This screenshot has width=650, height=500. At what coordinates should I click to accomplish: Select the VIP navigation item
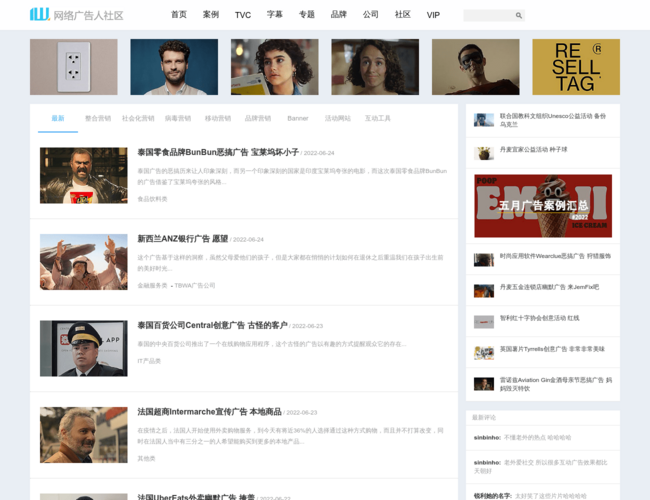pyautogui.click(x=433, y=15)
